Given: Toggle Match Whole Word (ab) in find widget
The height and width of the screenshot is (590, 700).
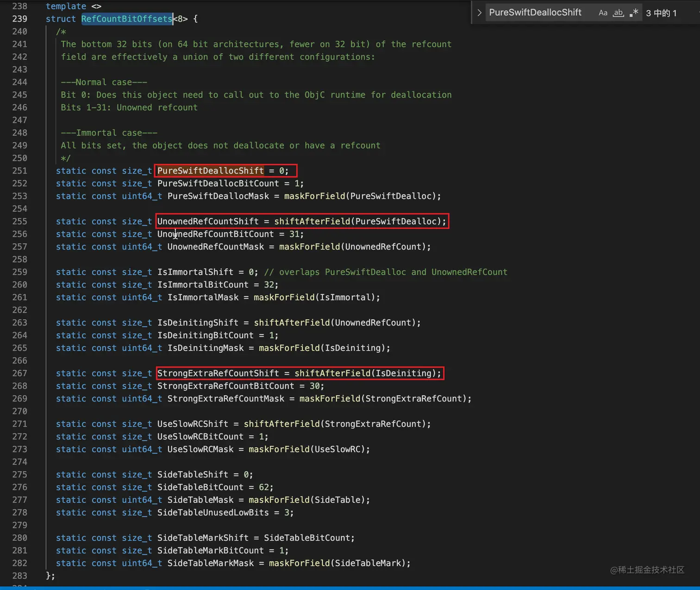Looking at the screenshot, I should (x=618, y=13).
